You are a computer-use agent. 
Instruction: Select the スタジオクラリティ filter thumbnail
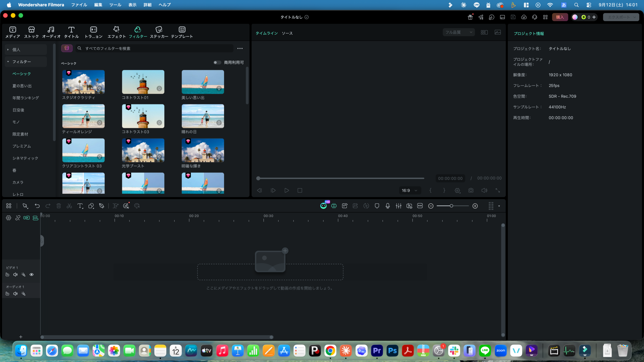[83, 82]
